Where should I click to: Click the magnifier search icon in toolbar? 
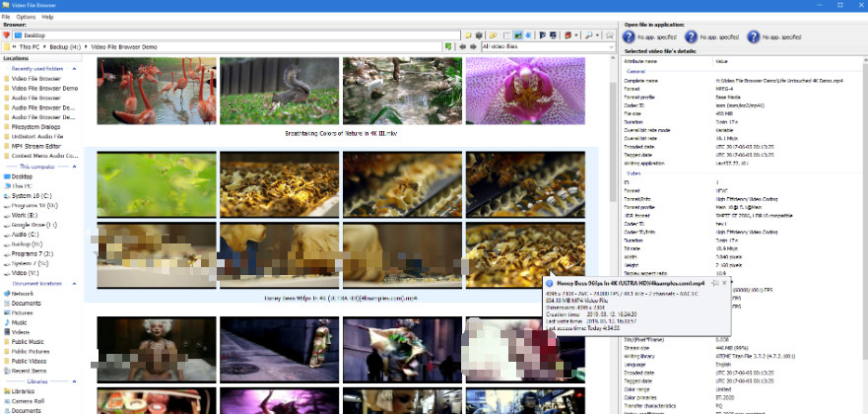pos(588,35)
